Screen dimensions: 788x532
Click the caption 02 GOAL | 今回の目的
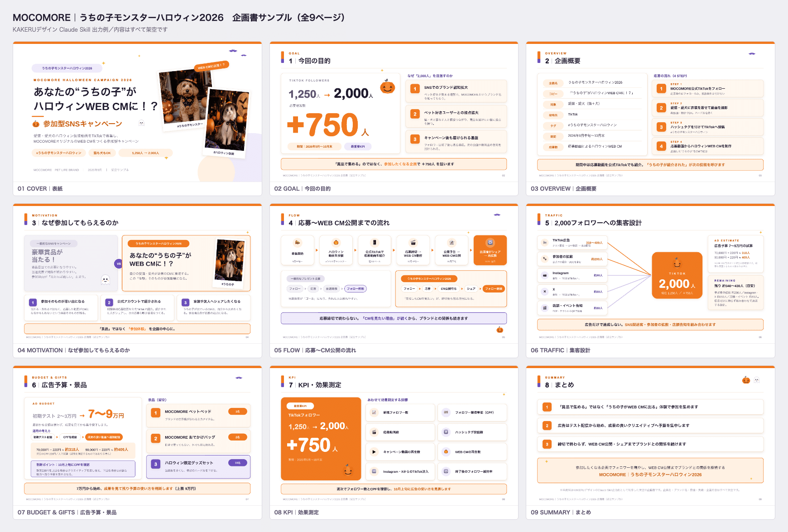pos(303,189)
